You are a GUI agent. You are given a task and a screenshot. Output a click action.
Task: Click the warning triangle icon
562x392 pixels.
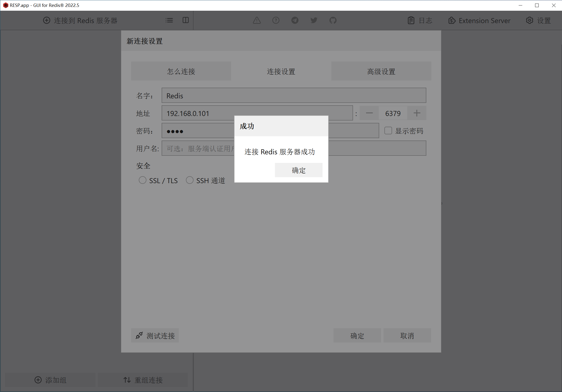pyautogui.click(x=257, y=20)
